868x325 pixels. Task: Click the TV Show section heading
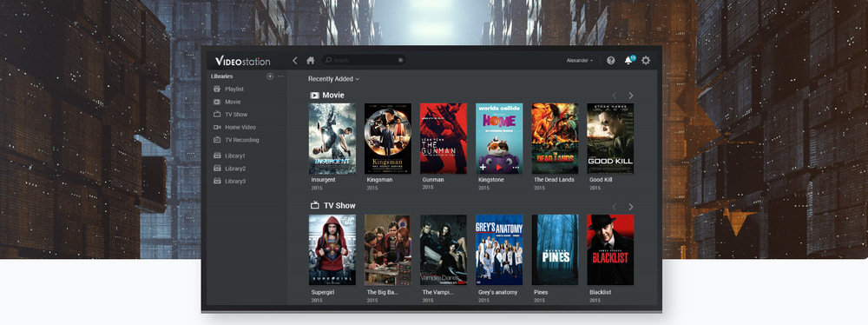click(x=339, y=205)
